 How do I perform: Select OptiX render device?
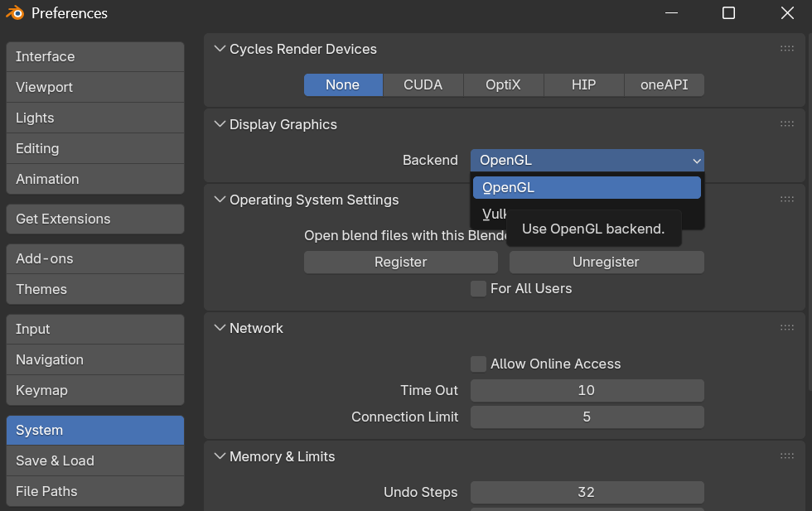pos(503,84)
